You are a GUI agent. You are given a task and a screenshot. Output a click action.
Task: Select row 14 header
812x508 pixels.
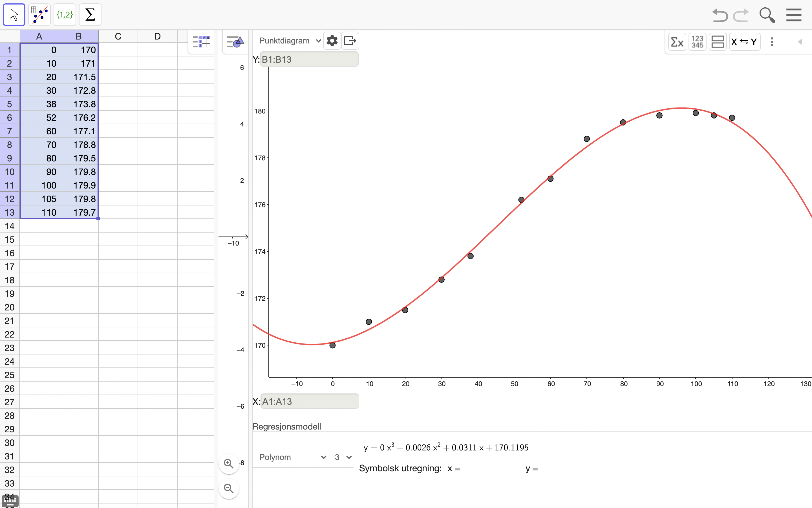click(10, 226)
